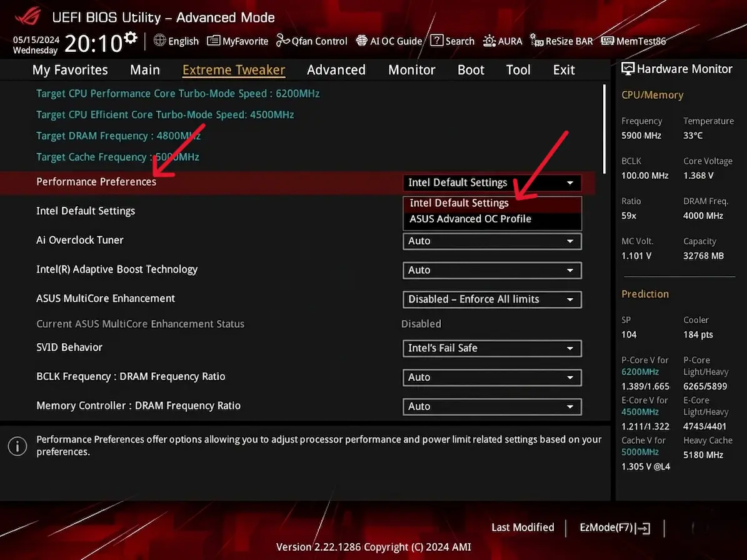Launch the MemTest86 icon

click(608, 41)
